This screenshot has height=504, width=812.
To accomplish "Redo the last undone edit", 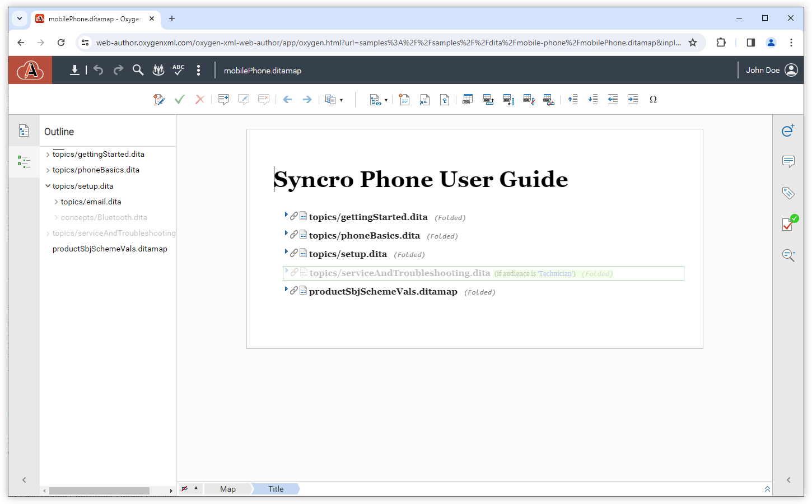I will pos(118,70).
